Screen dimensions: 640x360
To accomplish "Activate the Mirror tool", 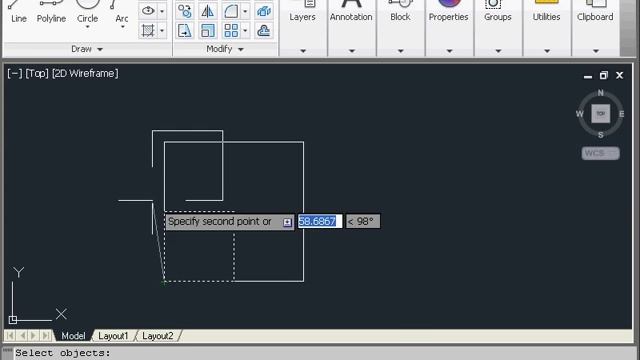I will pos(207,11).
